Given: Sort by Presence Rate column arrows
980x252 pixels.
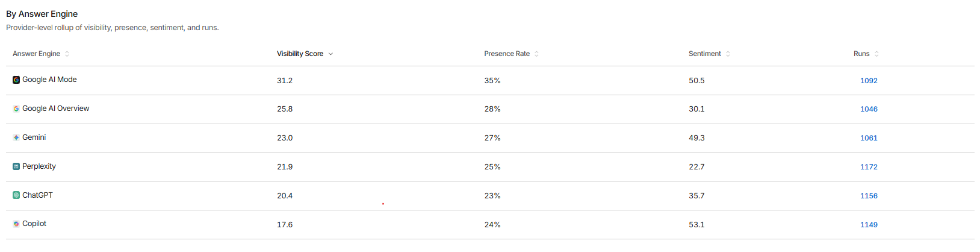Looking at the screenshot, I should (536, 54).
